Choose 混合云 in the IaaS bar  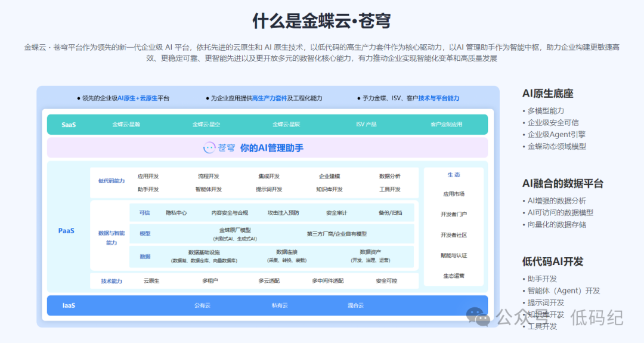(355, 305)
